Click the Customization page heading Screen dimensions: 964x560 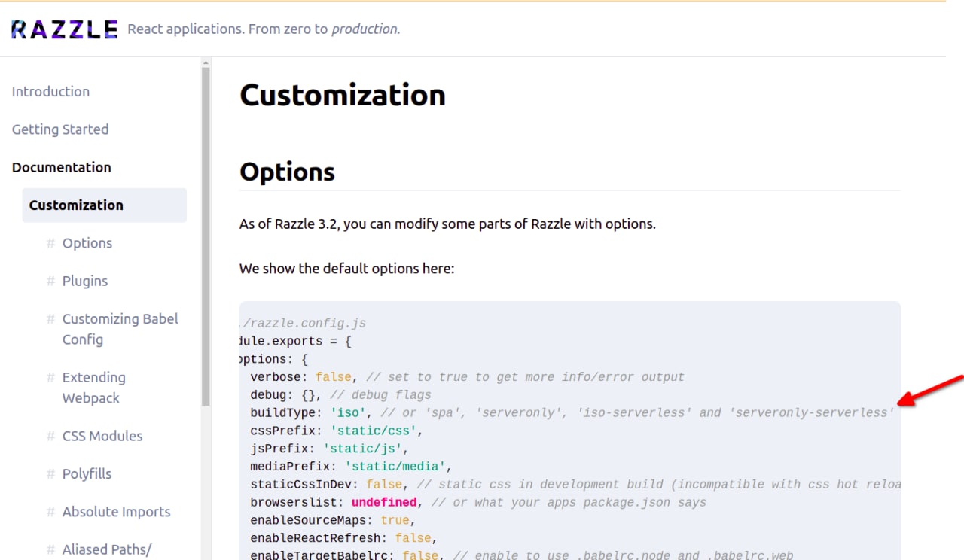[343, 96]
